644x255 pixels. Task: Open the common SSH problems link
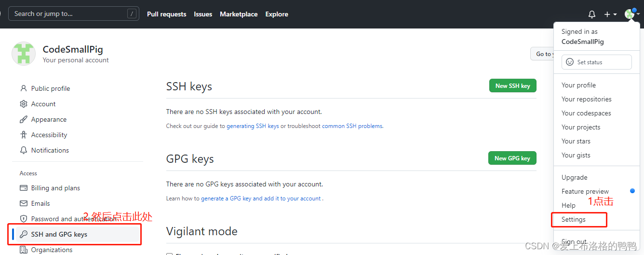pyautogui.click(x=352, y=126)
